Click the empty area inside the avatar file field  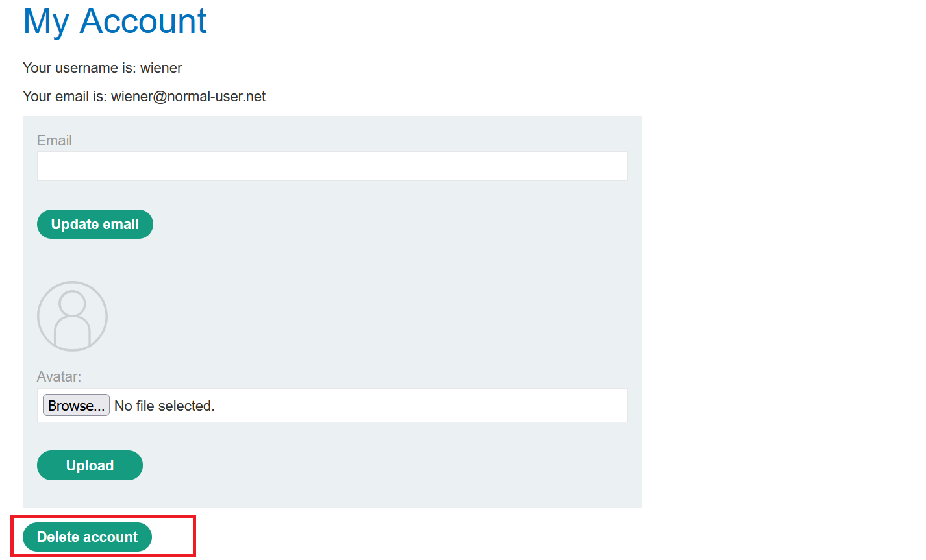pyautogui.click(x=422, y=406)
